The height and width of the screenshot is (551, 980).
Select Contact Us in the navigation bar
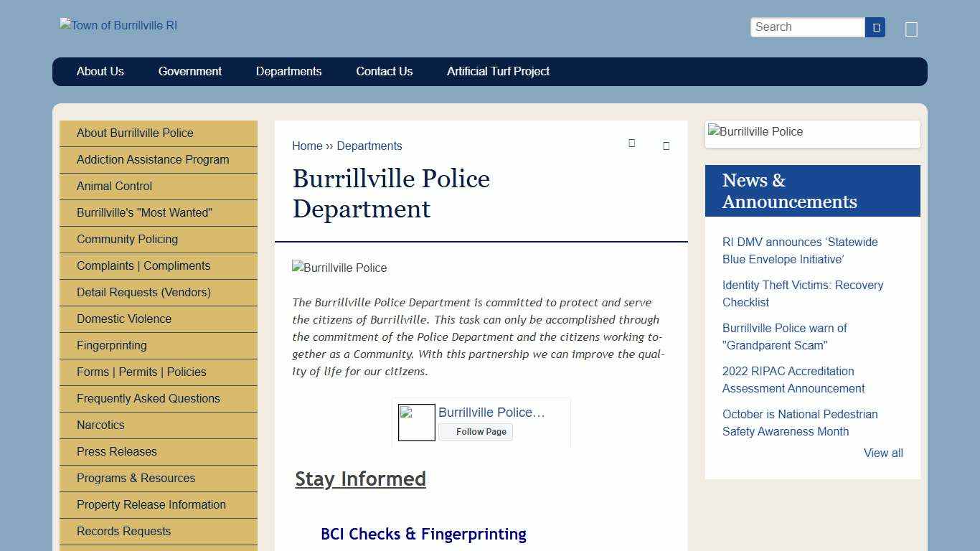pyautogui.click(x=384, y=71)
